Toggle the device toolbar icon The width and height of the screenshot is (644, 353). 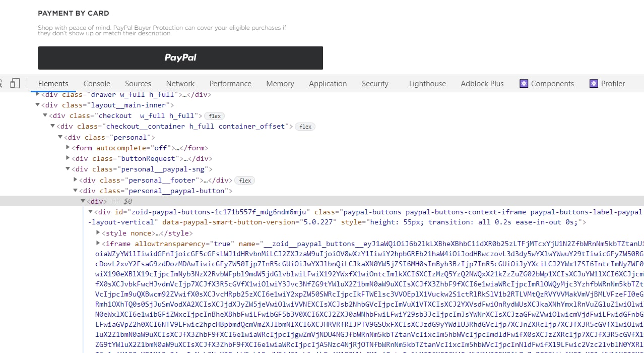click(15, 83)
